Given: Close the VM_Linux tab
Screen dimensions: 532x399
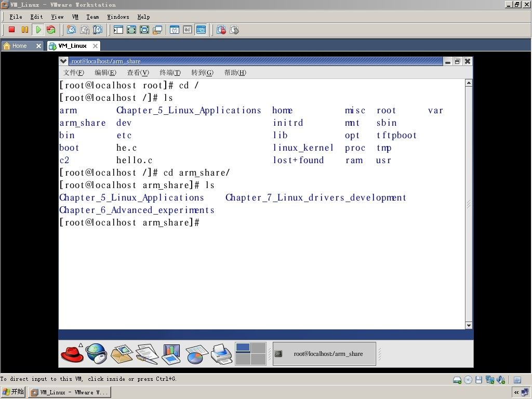Looking at the screenshot, I should 96,46.
